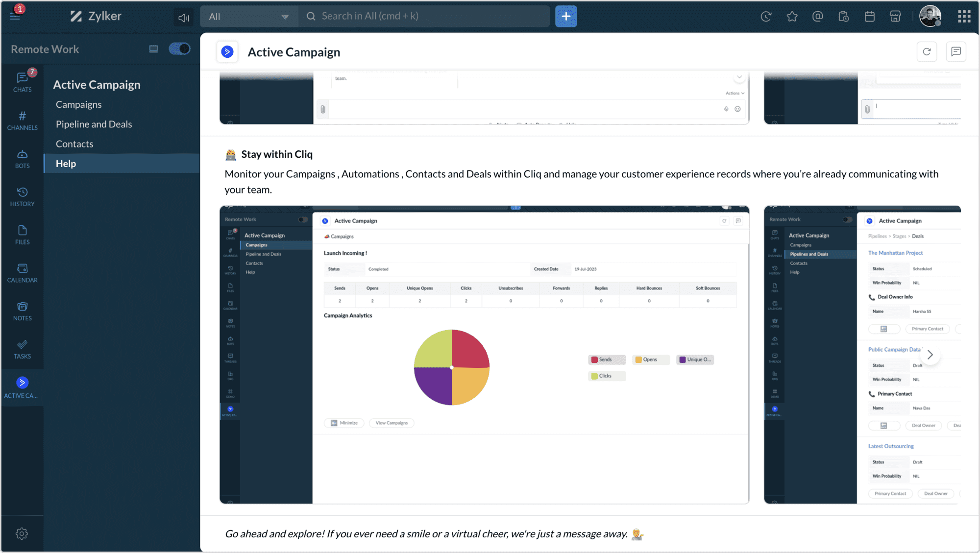Open the user profile avatar
The width and height of the screenshot is (980, 553).
tap(930, 16)
